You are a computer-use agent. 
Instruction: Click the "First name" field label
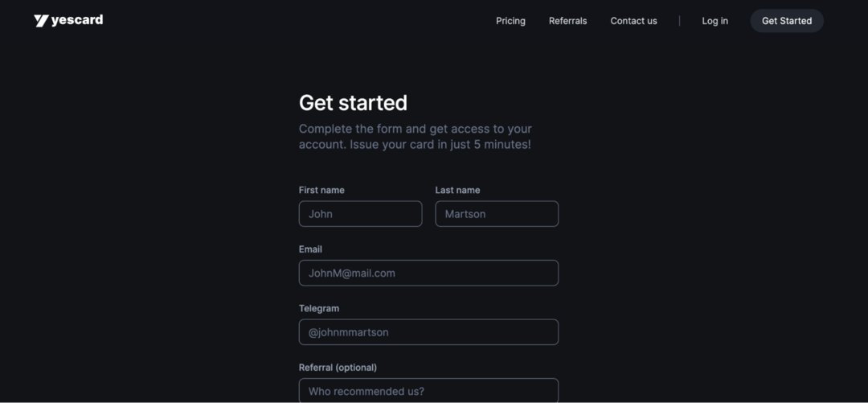click(x=321, y=191)
